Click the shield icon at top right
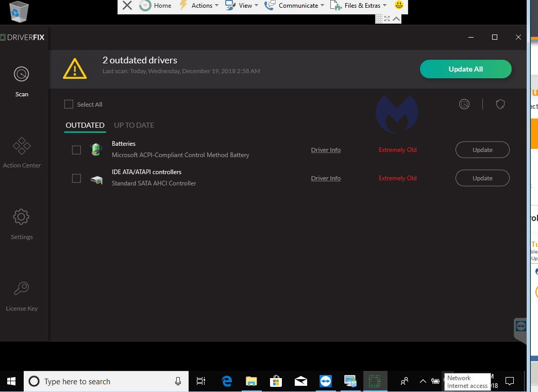The image size is (538, 392). pos(500,104)
